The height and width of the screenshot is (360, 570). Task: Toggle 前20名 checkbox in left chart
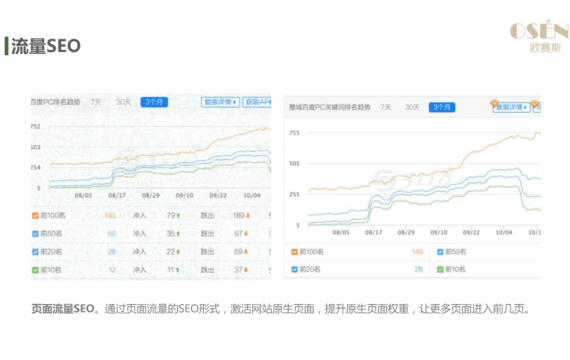35,252
